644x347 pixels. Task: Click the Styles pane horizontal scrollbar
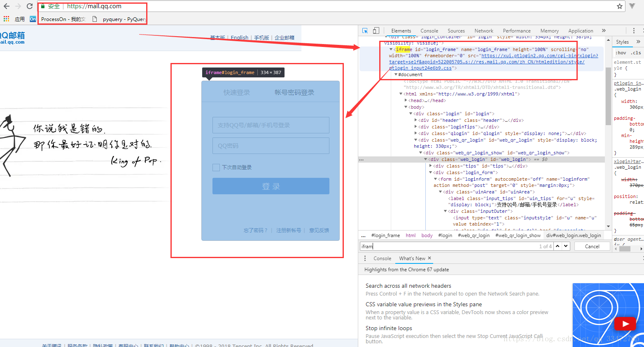coord(625,248)
